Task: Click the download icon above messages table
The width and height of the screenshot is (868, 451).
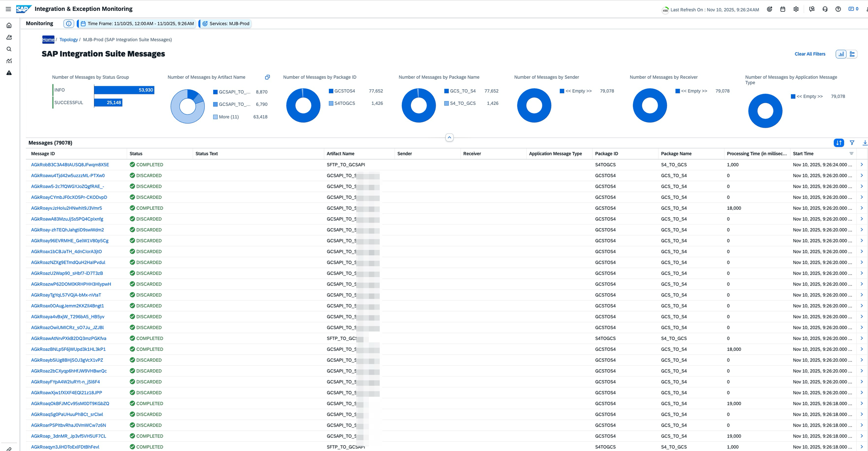Action: point(865,143)
